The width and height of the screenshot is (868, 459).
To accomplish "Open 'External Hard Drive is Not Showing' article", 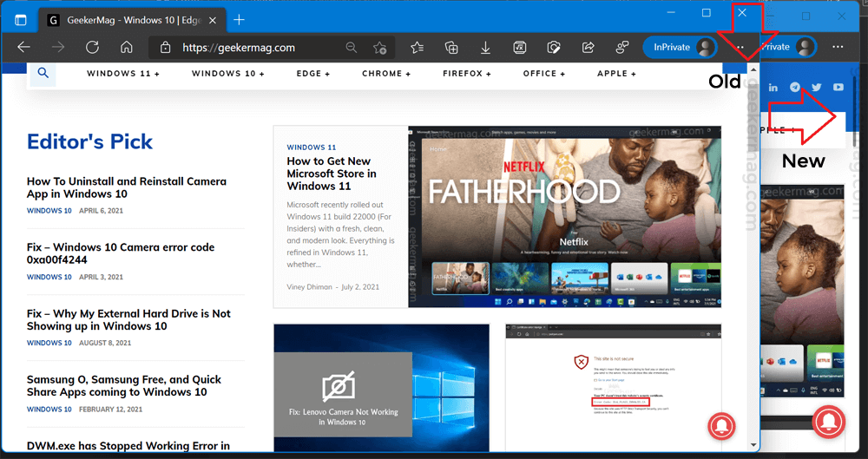I will click(x=128, y=320).
